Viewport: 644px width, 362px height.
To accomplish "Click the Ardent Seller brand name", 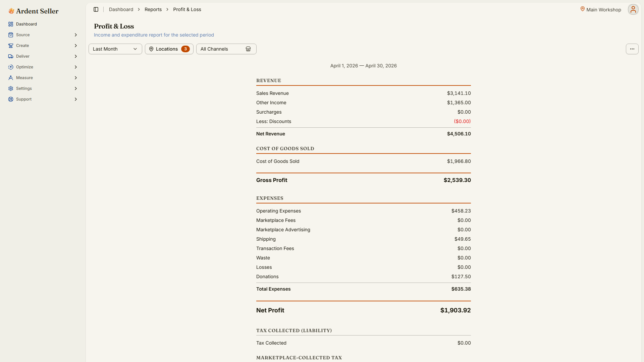I will coord(37,11).
